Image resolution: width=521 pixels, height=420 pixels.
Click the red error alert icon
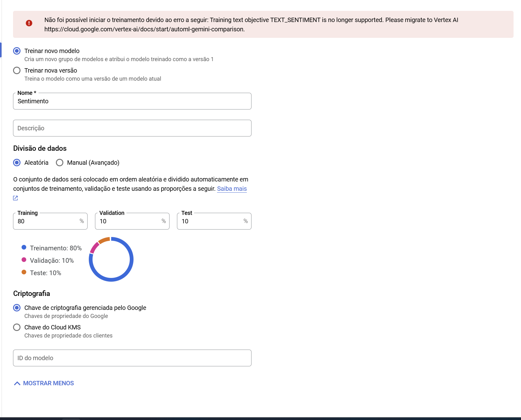click(29, 23)
